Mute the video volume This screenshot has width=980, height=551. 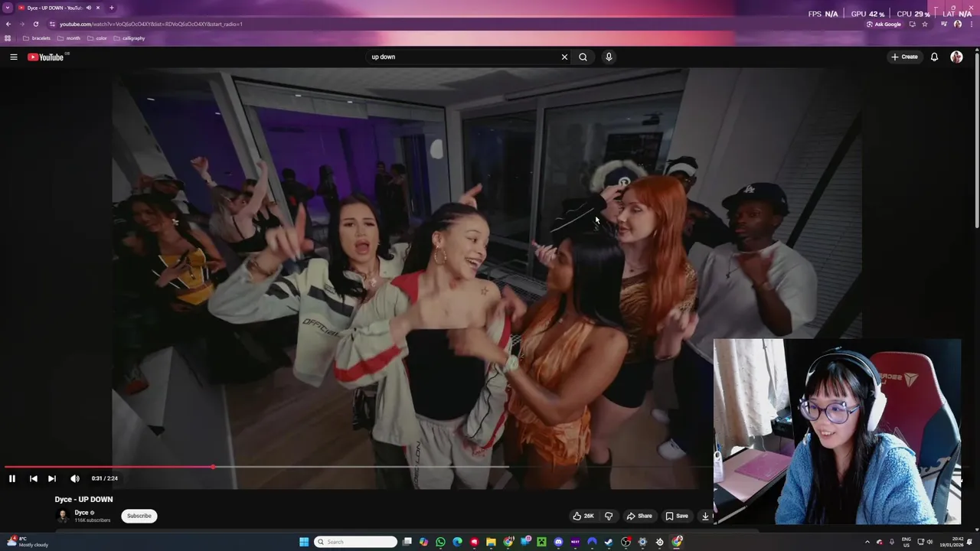click(x=74, y=478)
